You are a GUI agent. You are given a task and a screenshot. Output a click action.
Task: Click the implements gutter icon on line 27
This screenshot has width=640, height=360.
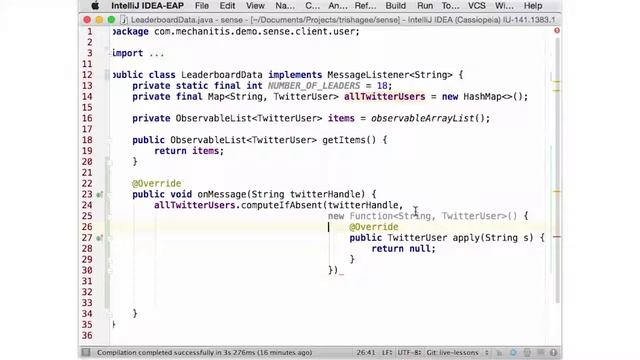(x=99, y=238)
